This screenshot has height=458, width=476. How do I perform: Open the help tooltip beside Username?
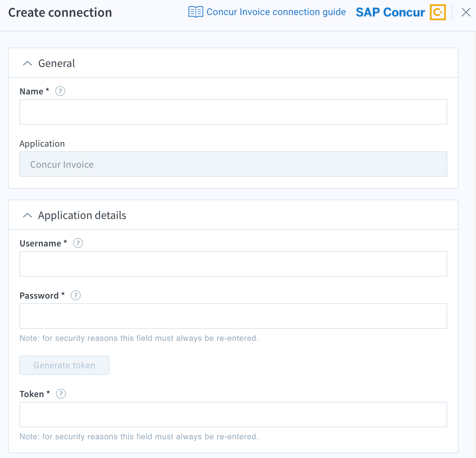click(x=78, y=243)
